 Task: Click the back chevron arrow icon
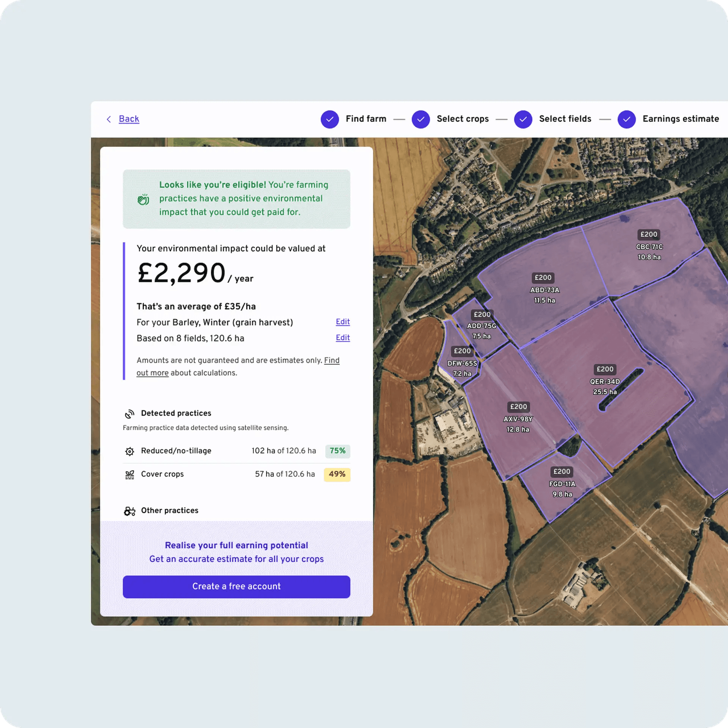coord(109,119)
